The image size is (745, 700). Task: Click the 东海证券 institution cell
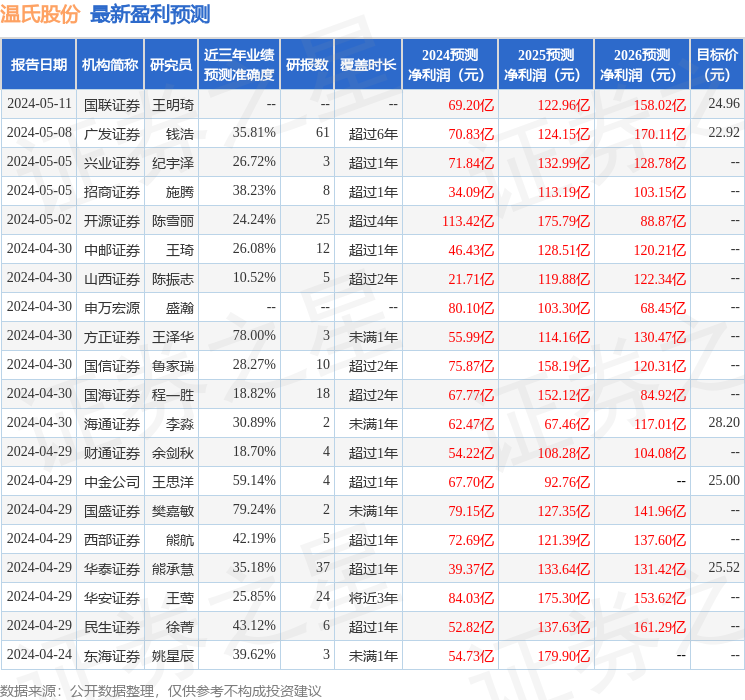pos(112,656)
